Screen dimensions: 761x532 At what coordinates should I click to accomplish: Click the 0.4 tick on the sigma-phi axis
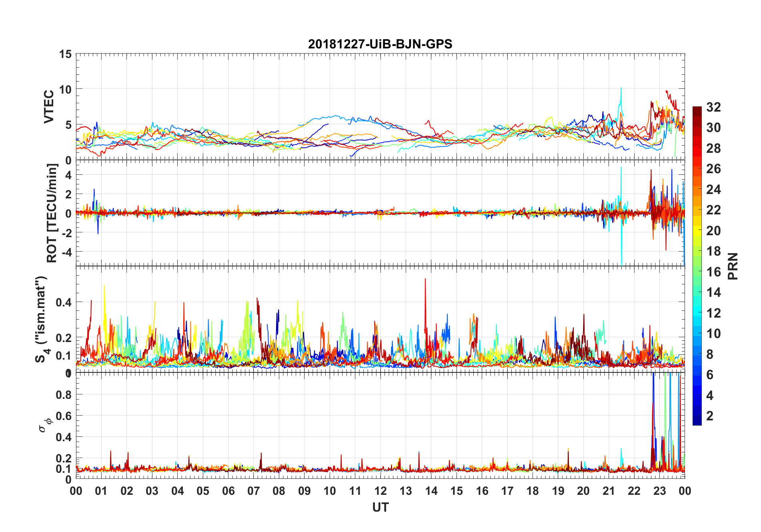[64, 437]
